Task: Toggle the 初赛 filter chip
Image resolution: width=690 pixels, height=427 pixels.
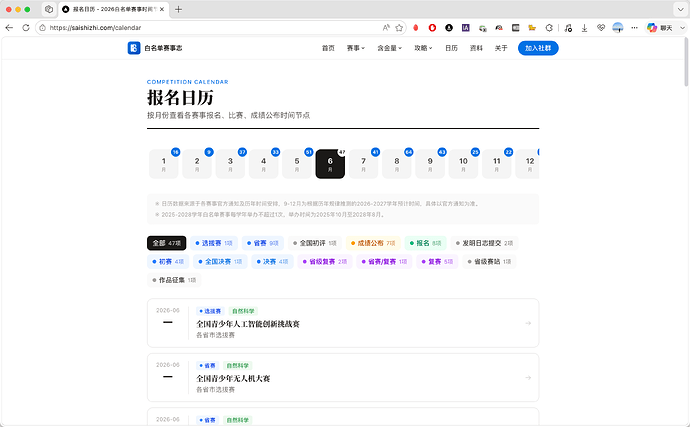Action: coord(168,261)
